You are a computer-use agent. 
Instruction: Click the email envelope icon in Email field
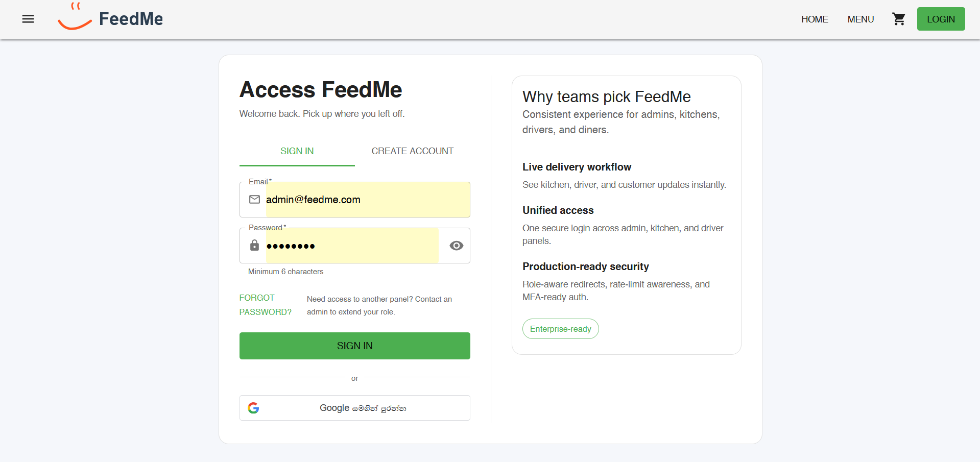click(x=254, y=199)
